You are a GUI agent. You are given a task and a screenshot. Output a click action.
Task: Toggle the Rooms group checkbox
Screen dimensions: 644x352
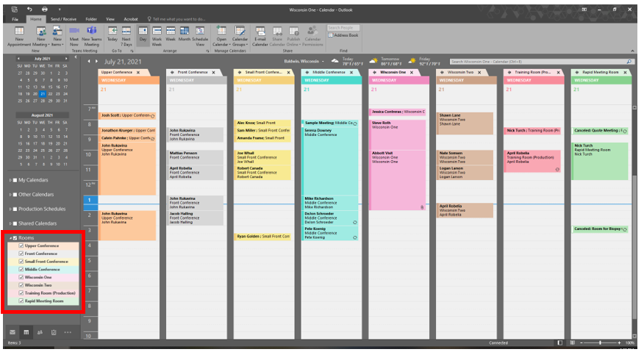(x=15, y=238)
